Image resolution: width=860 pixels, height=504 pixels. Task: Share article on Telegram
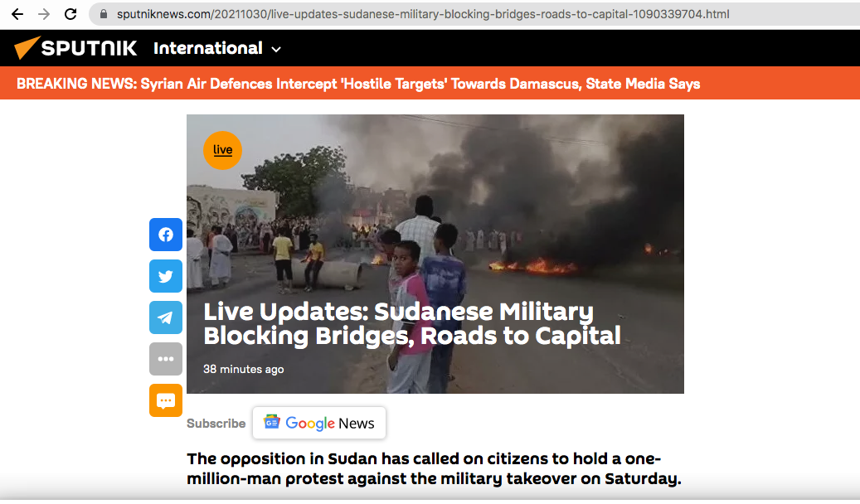pos(166,317)
